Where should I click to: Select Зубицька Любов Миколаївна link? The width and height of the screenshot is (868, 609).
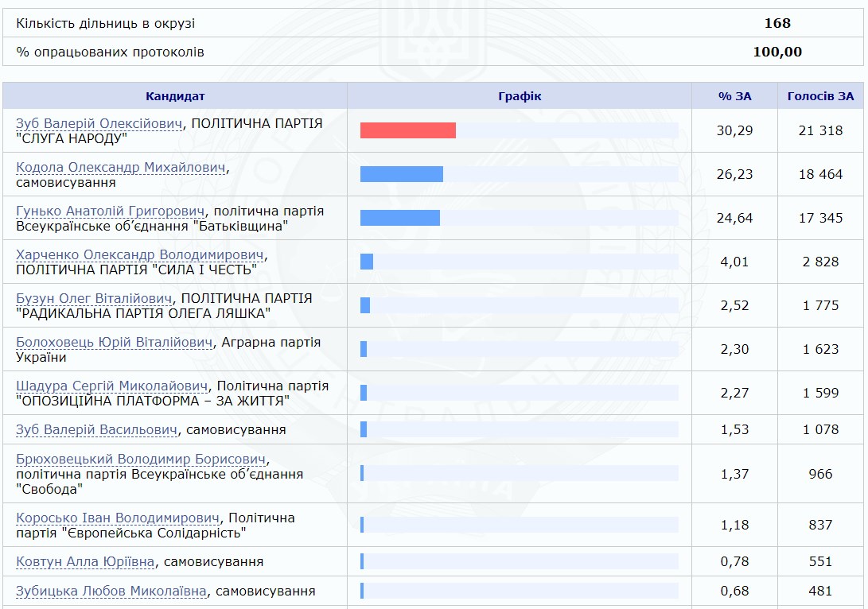pyautogui.click(x=111, y=592)
